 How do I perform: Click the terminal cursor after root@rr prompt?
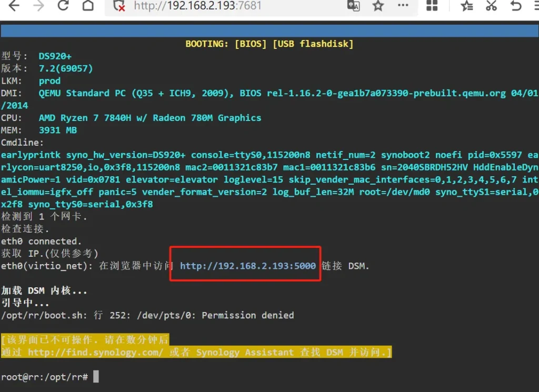click(95, 377)
